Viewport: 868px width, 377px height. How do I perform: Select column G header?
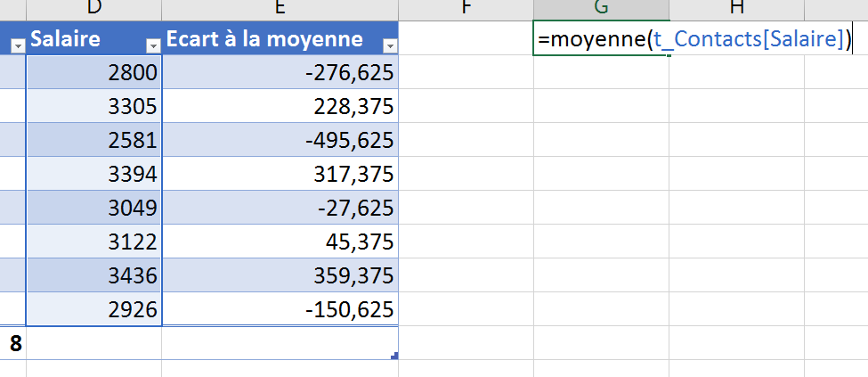pyautogui.click(x=601, y=8)
